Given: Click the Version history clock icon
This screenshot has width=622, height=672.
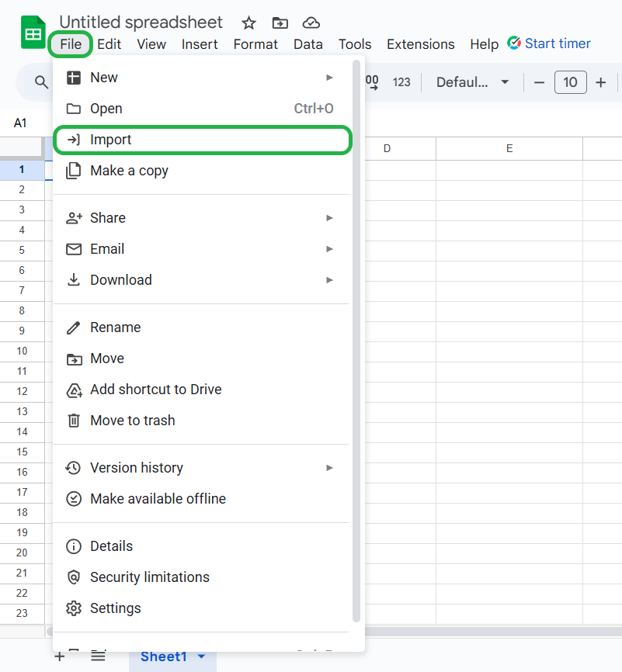Looking at the screenshot, I should point(73,468).
